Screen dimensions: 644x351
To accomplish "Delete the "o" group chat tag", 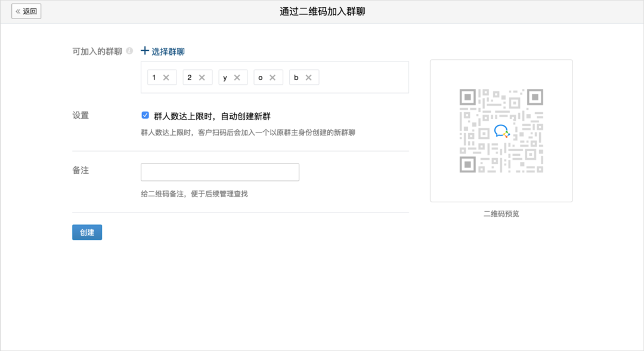I will 273,78.
